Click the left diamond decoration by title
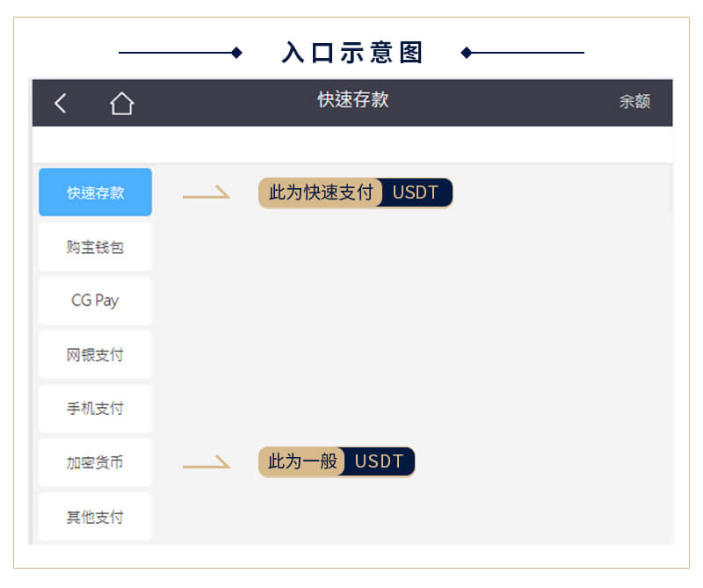 point(236,53)
